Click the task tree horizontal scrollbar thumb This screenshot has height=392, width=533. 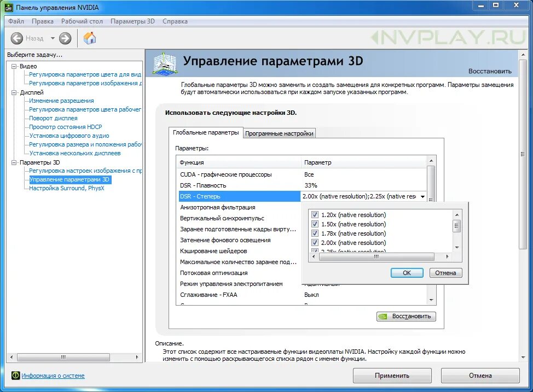pyautogui.click(x=63, y=357)
